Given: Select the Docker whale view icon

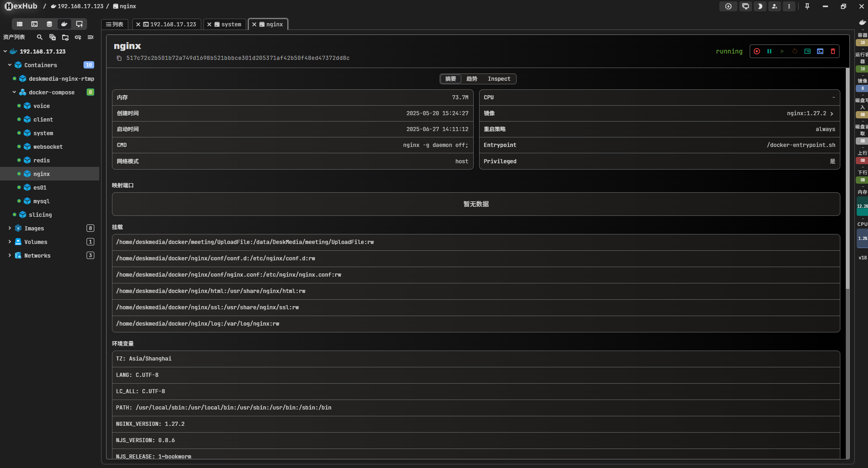Looking at the screenshot, I should tap(64, 24).
